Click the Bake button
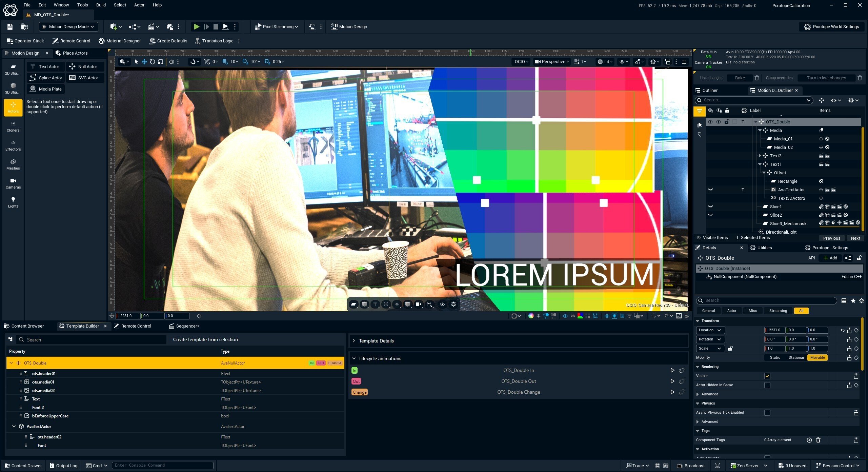 (740, 78)
